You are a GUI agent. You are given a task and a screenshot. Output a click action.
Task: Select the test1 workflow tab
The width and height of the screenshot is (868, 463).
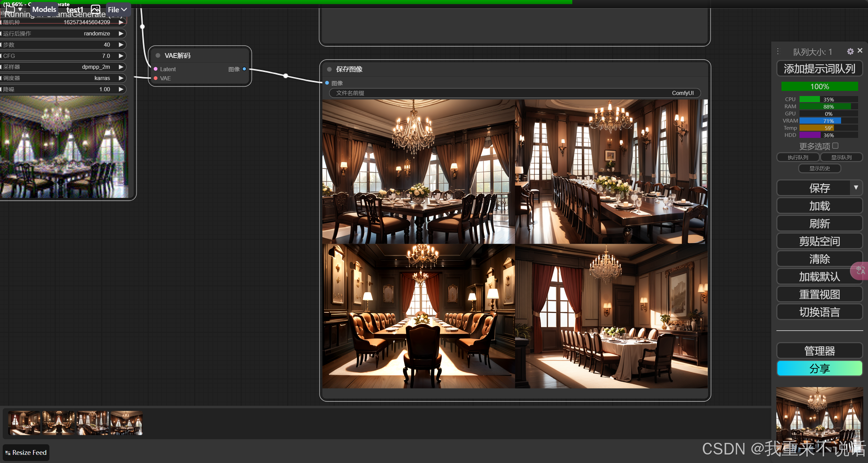[75, 10]
